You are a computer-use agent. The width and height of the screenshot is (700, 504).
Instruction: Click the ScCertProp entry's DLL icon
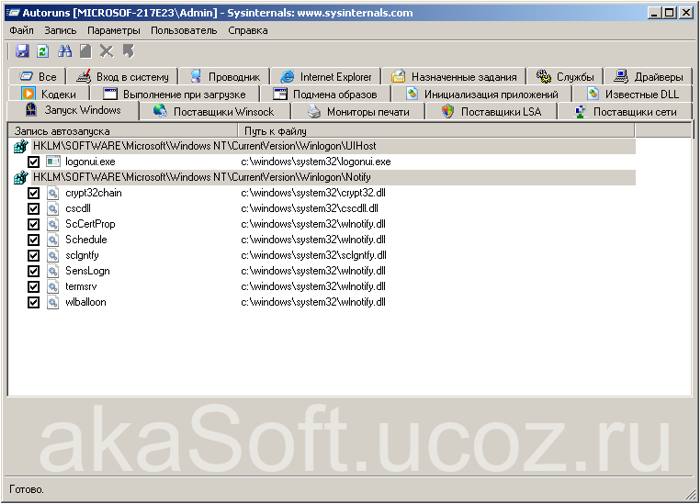[x=53, y=224]
